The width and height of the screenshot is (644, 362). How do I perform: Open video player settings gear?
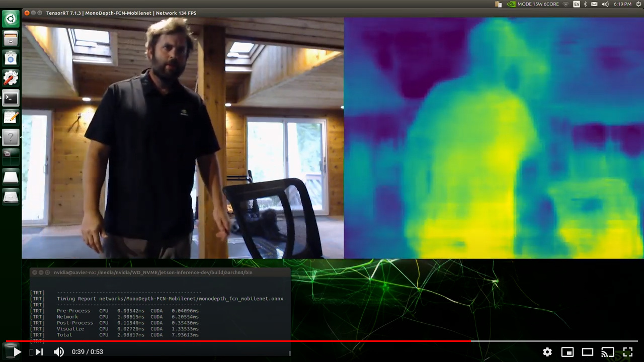point(547,352)
